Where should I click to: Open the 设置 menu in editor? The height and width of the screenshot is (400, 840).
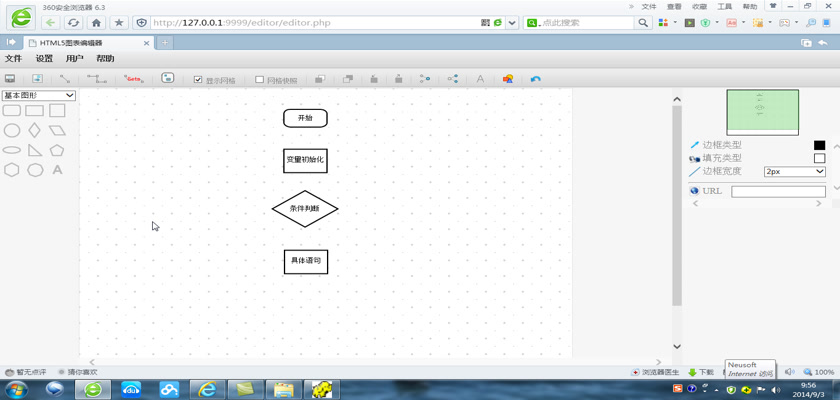coord(44,58)
